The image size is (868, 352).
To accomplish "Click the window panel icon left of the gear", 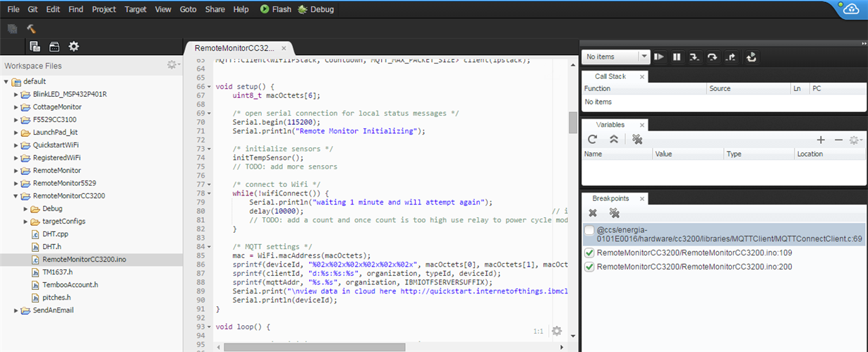I will click(54, 47).
